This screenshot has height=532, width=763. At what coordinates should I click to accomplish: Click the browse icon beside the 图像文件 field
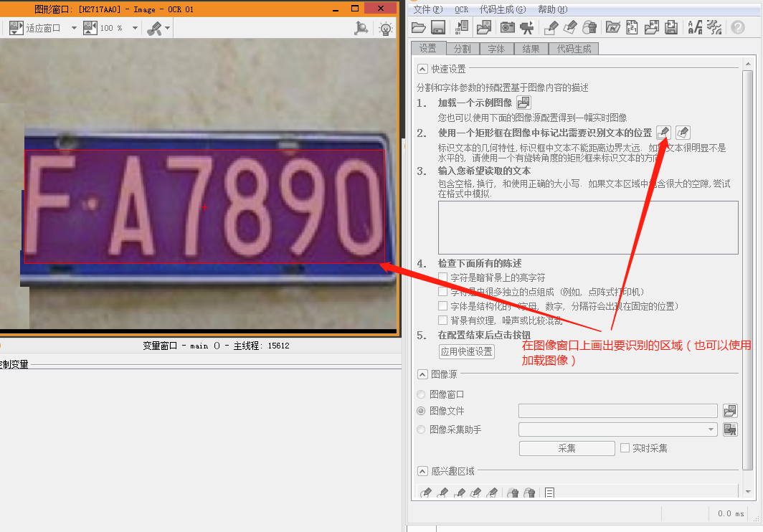[x=730, y=410]
